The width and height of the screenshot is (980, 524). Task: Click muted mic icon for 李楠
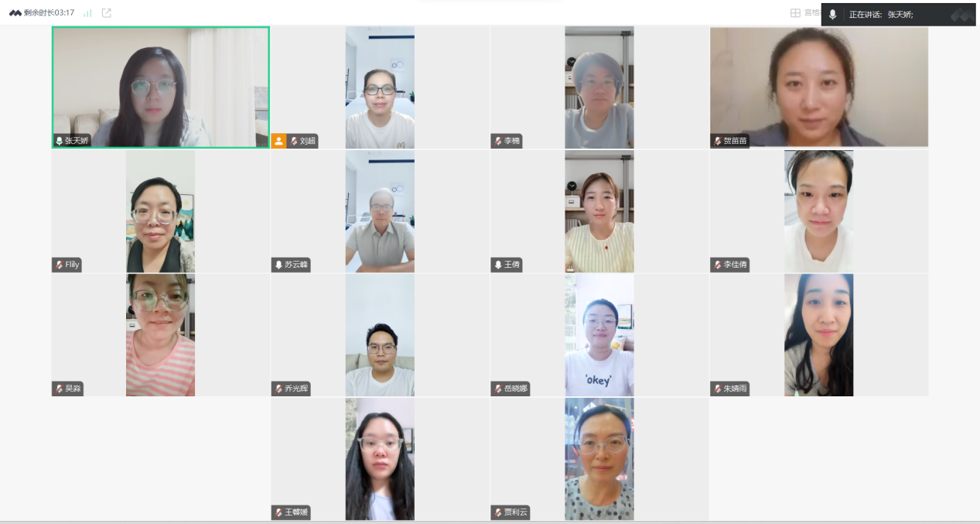point(498,141)
